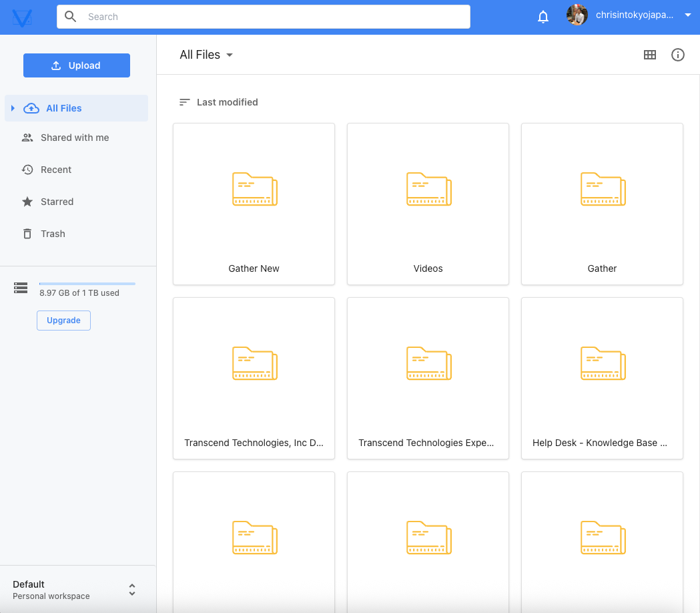Click the Personal workspace label
The image size is (700, 613).
tap(51, 596)
